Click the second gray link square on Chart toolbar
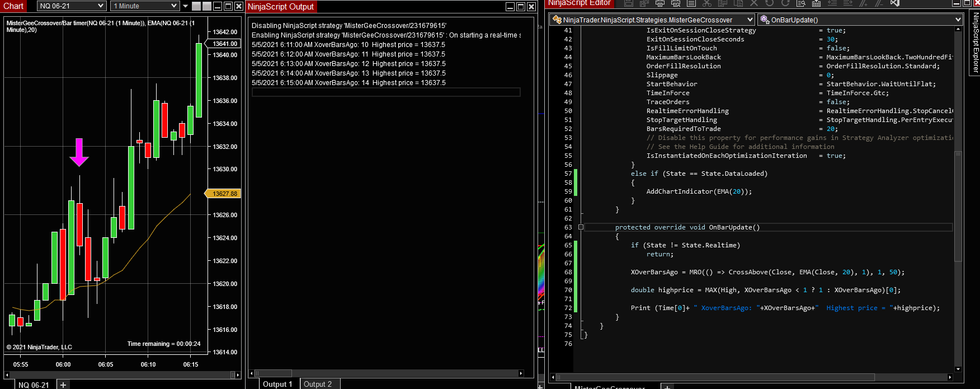The width and height of the screenshot is (980, 389). [x=207, y=6]
